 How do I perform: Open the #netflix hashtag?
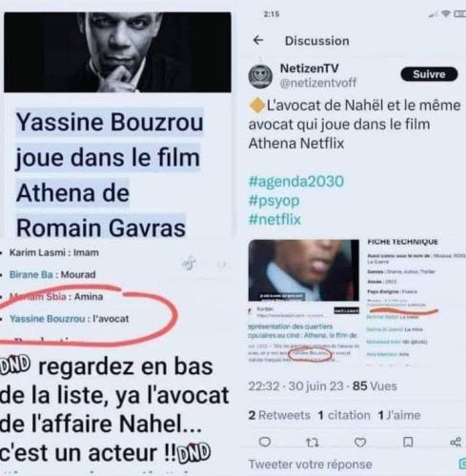click(x=274, y=219)
